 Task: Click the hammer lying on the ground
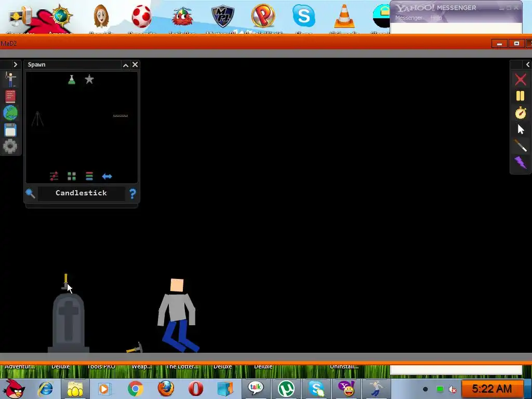click(135, 348)
